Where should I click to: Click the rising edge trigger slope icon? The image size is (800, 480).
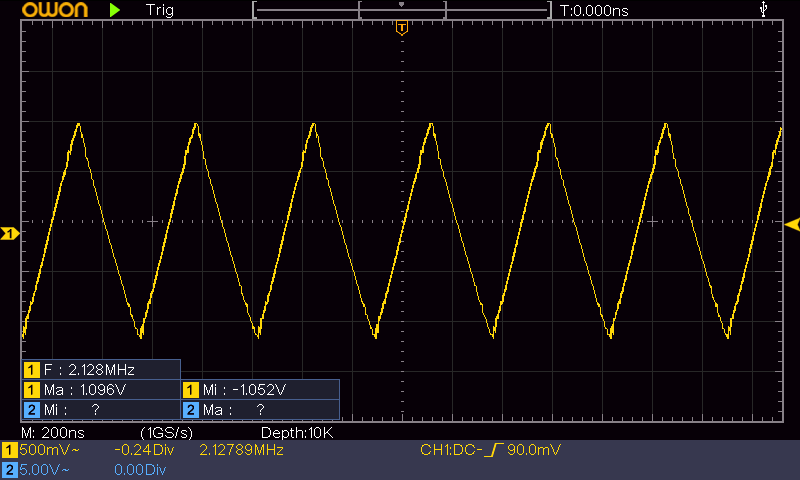pyautogui.click(x=494, y=450)
